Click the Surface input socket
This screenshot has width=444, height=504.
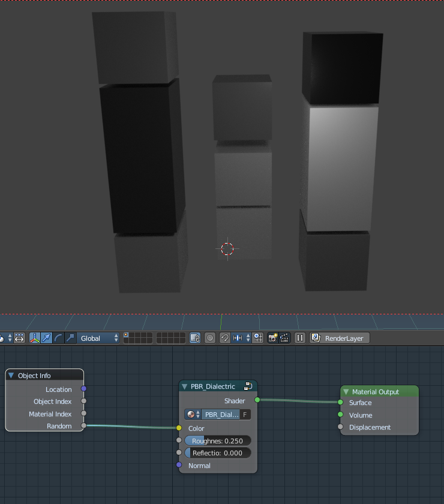coord(340,402)
